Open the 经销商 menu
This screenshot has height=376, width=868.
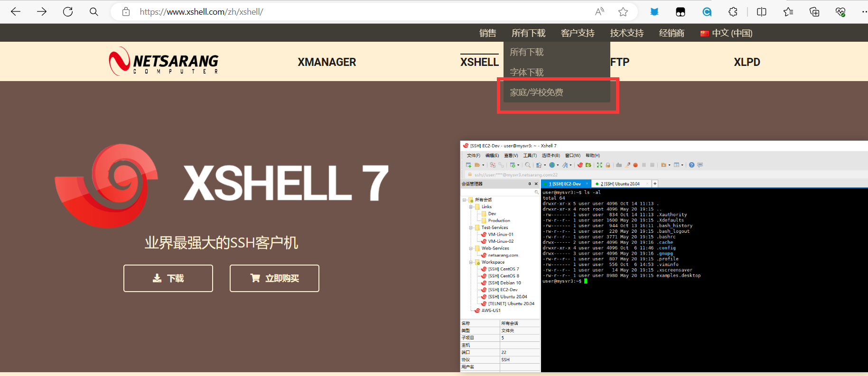pos(672,33)
